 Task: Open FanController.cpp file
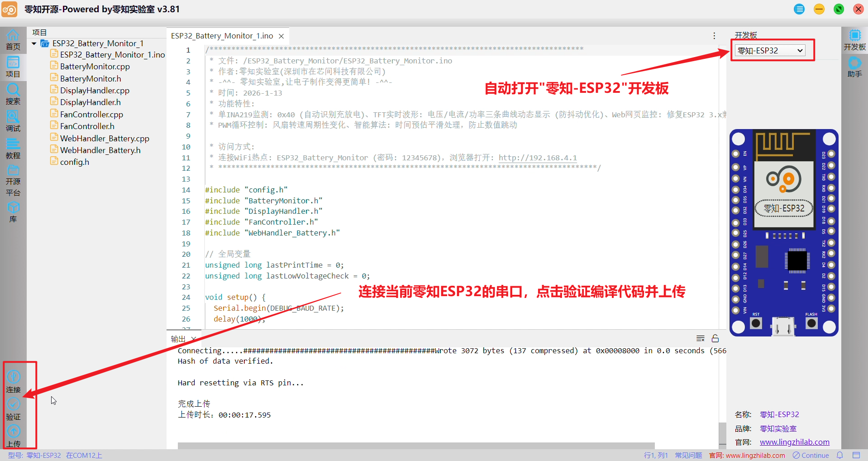tap(87, 115)
